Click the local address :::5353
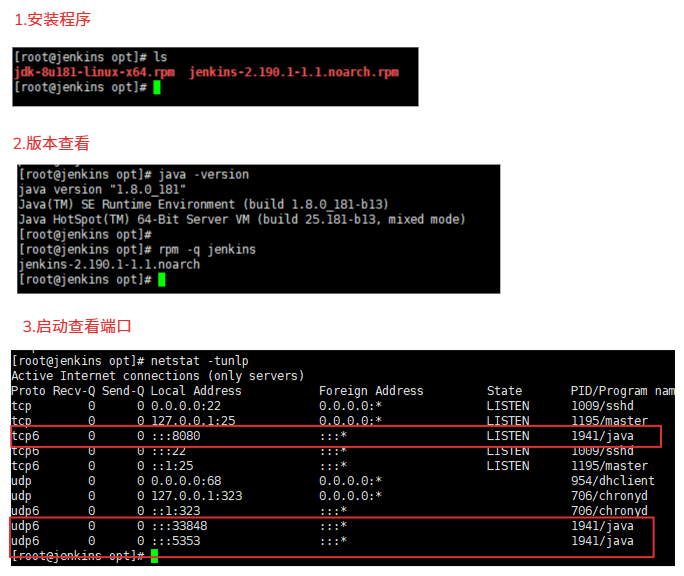Viewport: 684px width, 576px height. pos(175,541)
